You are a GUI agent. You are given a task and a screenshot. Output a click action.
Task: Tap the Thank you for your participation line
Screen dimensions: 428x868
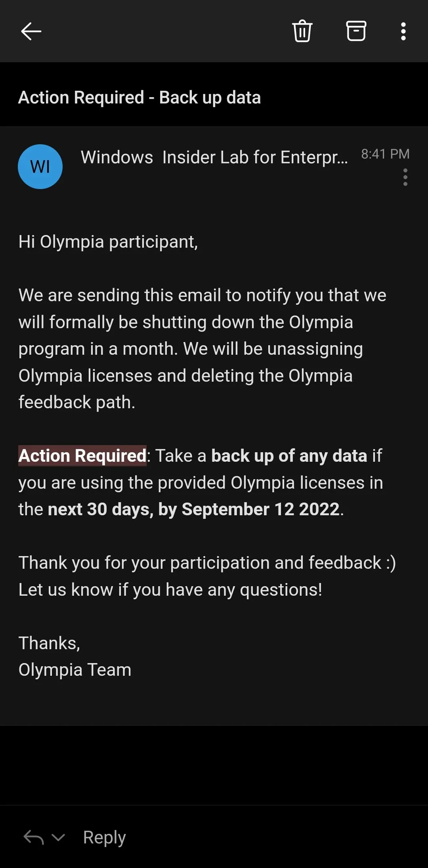coord(207,563)
